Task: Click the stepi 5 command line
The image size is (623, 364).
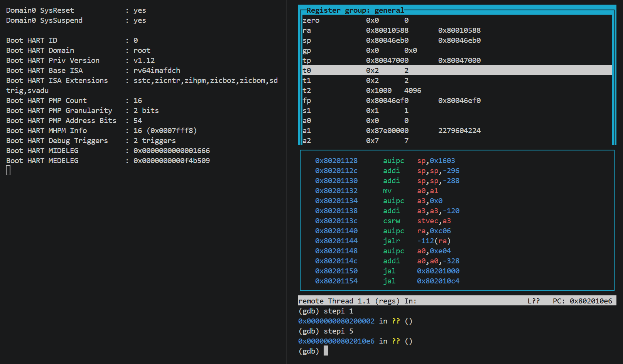Action: (326, 331)
